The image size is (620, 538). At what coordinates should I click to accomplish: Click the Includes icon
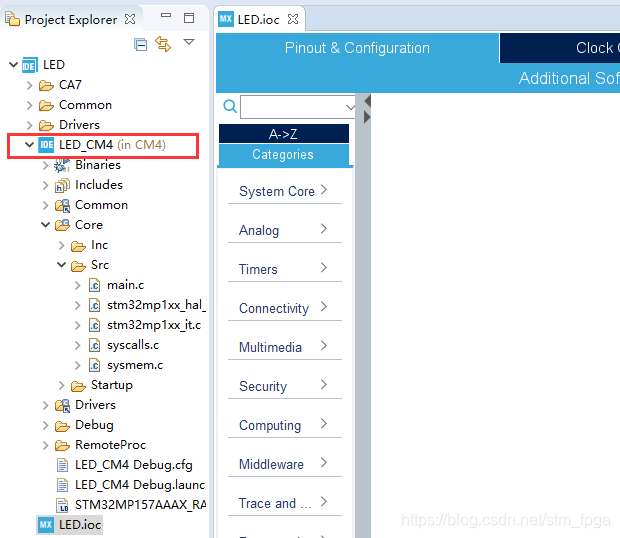coord(62,185)
